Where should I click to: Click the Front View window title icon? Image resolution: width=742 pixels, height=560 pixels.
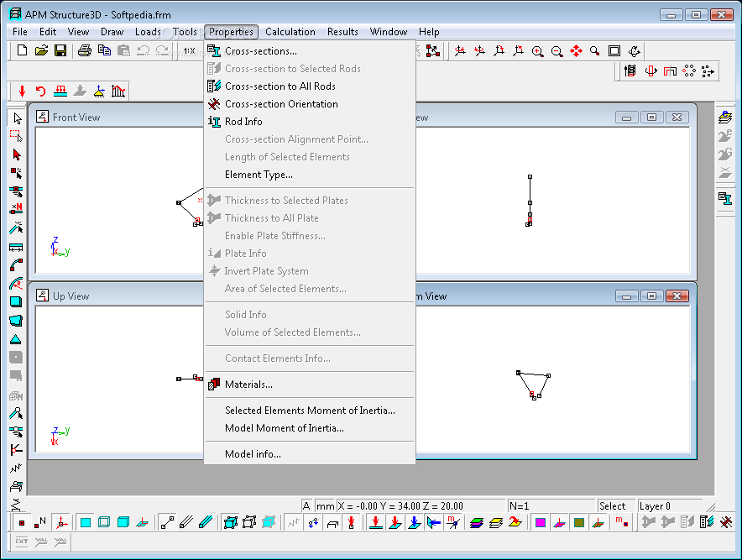[x=42, y=117]
